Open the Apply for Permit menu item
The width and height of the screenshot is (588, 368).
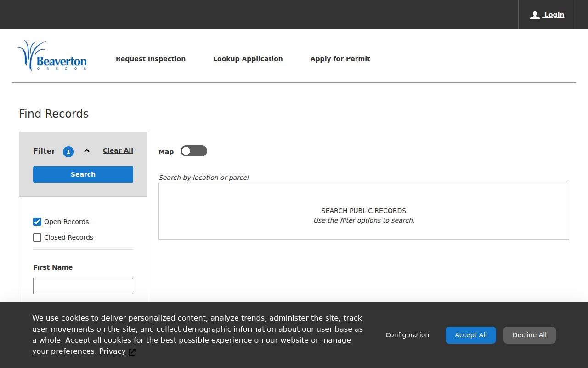pos(340,59)
